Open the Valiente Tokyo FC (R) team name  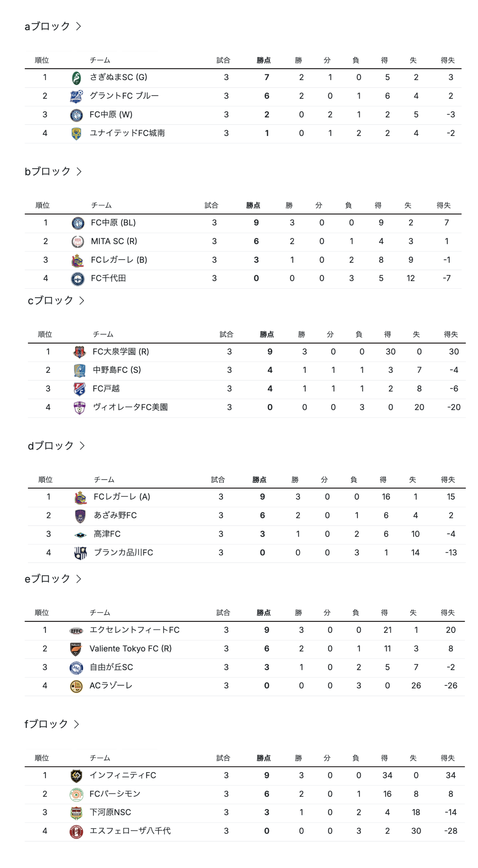click(x=130, y=649)
